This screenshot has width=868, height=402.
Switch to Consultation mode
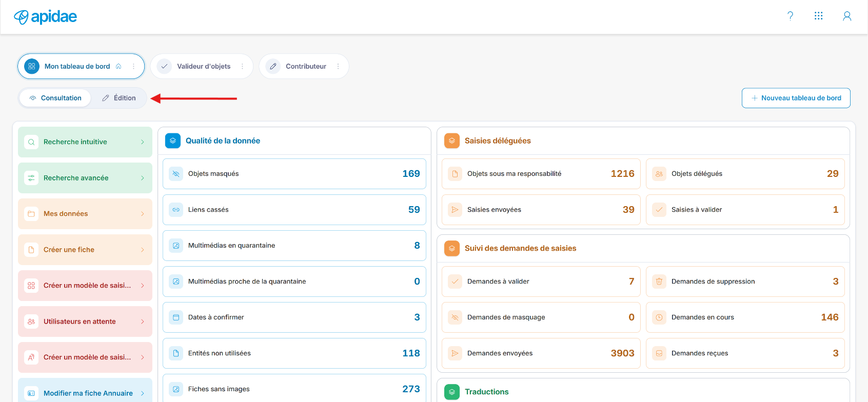click(x=55, y=98)
